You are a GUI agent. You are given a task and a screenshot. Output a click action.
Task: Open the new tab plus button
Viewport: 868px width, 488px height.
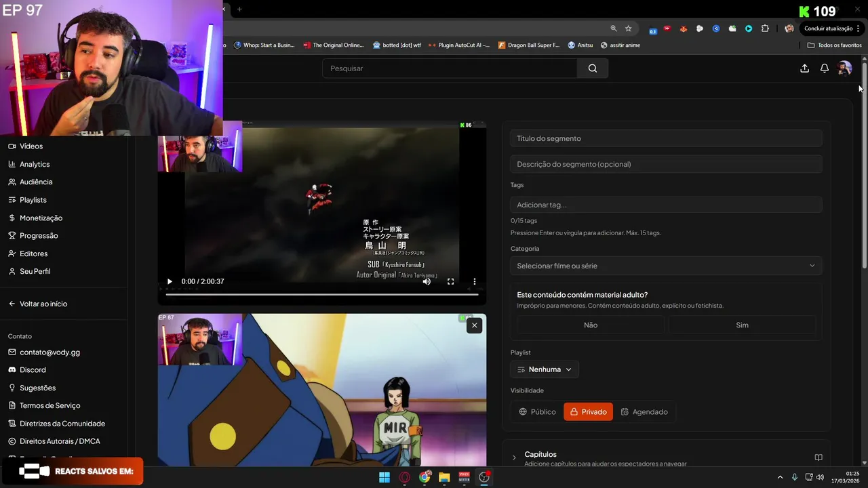click(239, 9)
